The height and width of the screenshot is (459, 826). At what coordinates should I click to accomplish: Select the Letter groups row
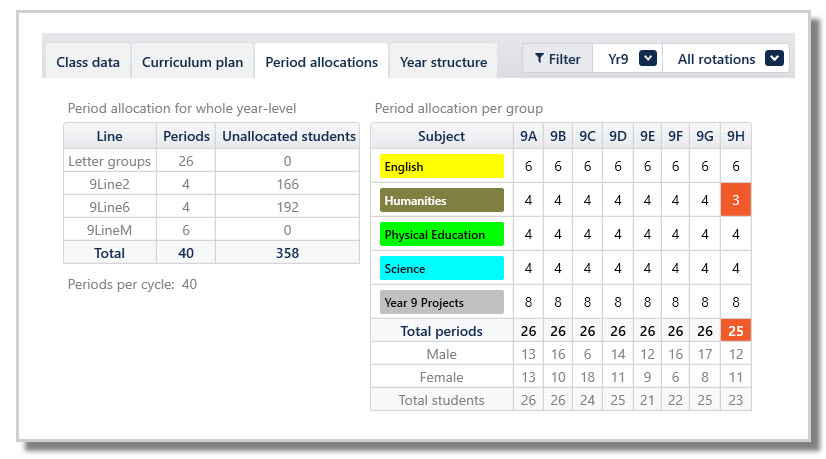pos(110,161)
